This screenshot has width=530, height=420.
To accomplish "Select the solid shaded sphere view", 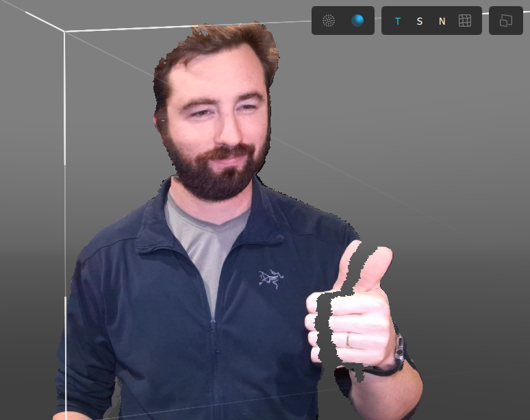I will pyautogui.click(x=357, y=21).
